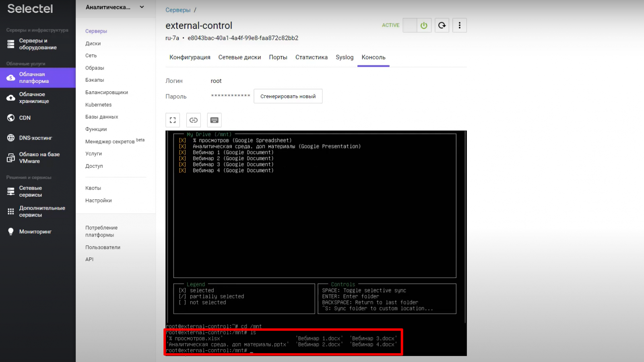This screenshot has height=362, width=644.
Task: Click the CDN globe icon
Action: pyautogui.click(x=11, y=118)
